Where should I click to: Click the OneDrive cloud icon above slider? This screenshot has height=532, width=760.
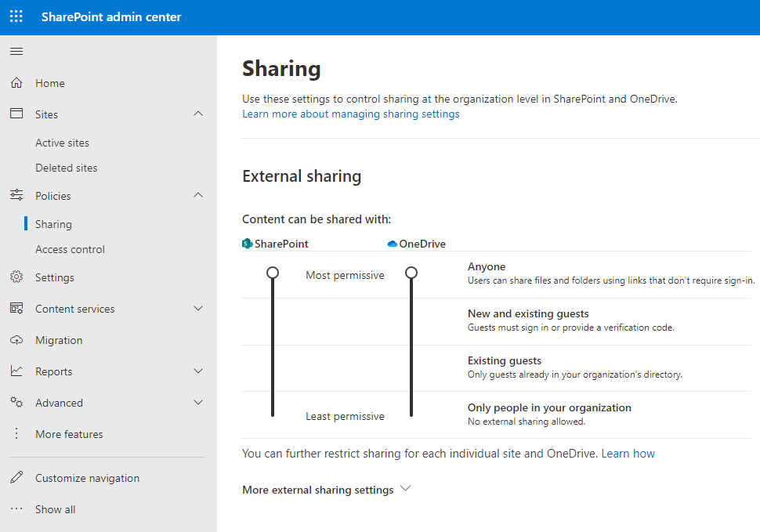point(392,244)
